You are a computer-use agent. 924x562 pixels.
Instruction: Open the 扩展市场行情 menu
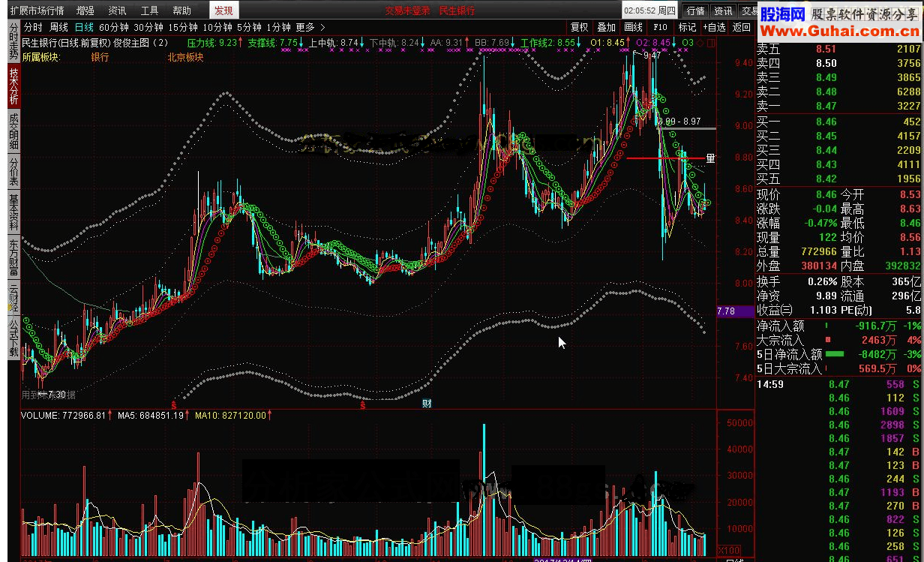37,11
